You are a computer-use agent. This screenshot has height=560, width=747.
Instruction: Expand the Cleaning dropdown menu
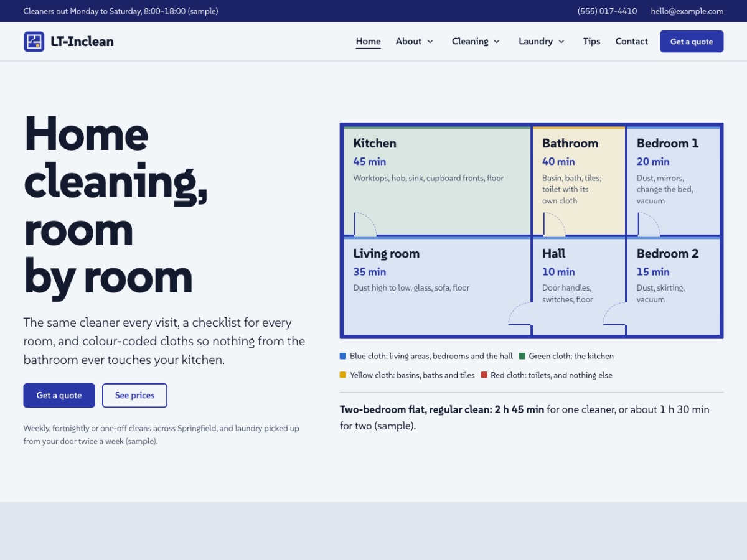[476, 42]
